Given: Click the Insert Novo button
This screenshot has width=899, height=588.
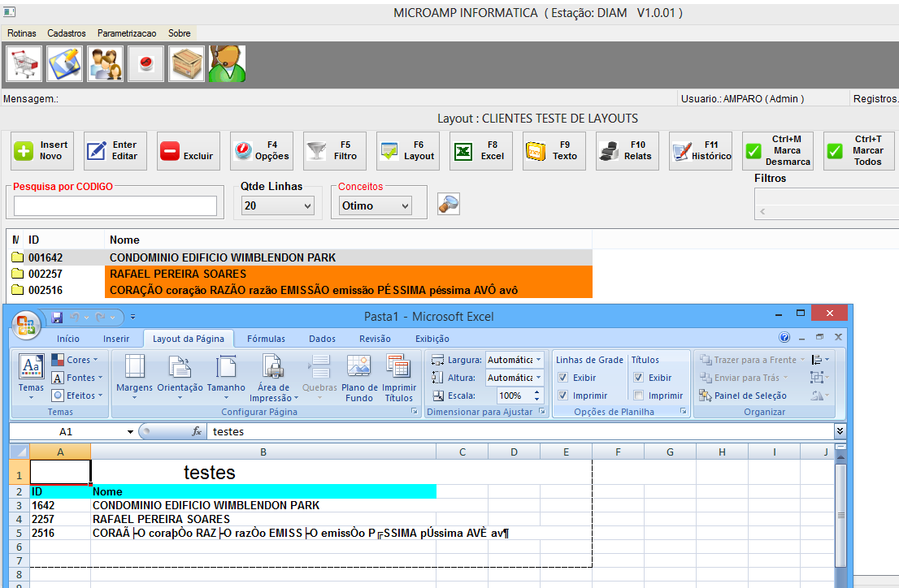Looking at the screenshot, I should click(42, 151).
